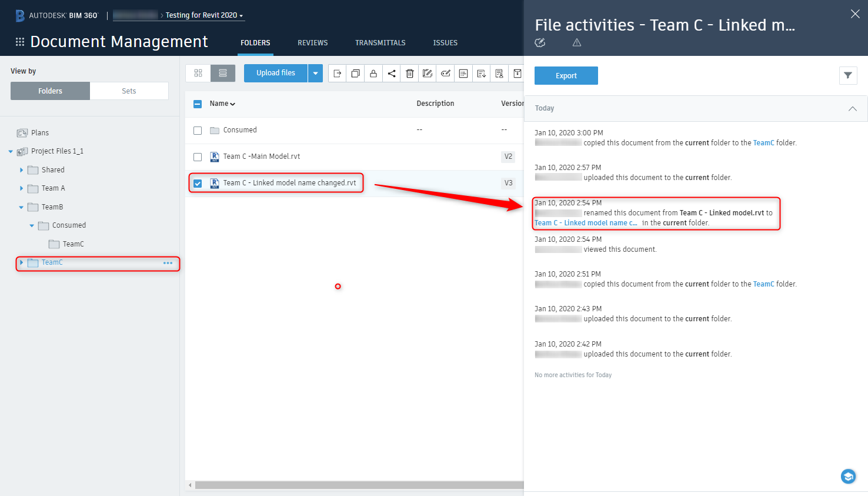Open the TRANSMITTALS section

coord(380,42)
